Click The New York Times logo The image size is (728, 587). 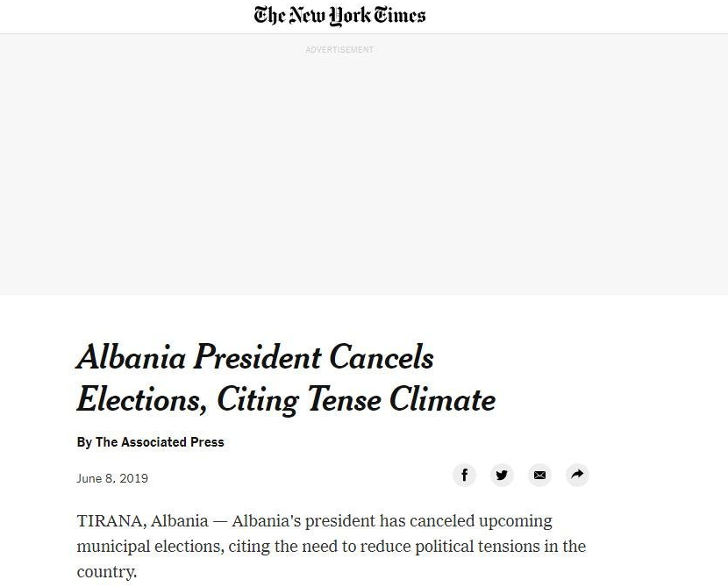[339, 16]
